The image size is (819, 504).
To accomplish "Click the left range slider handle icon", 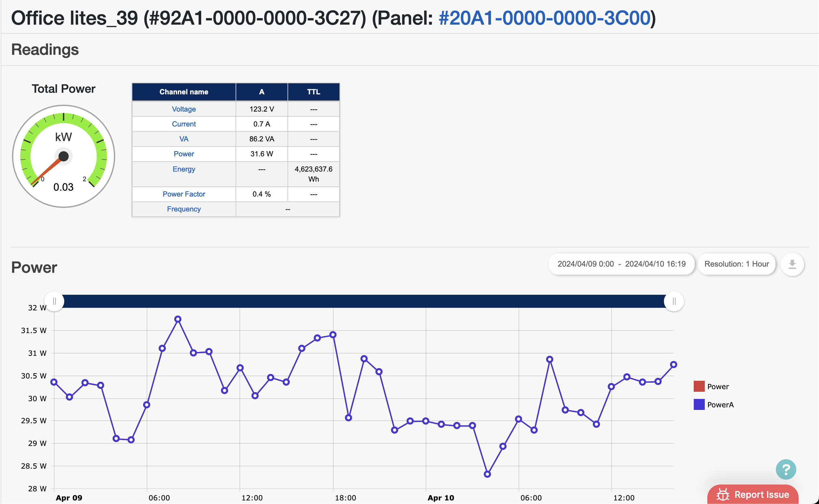I will [55, 301].
